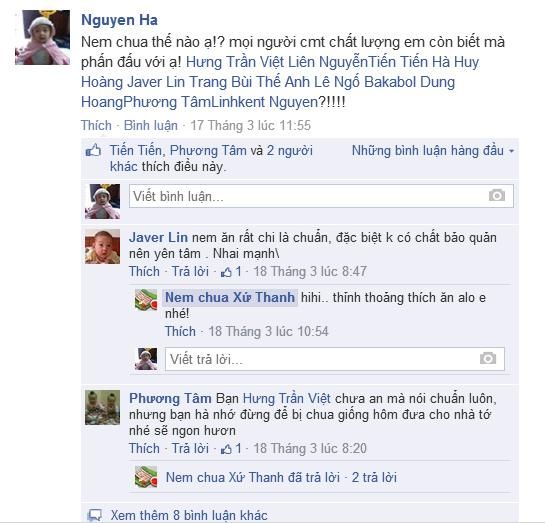
Task: Click speech bubble icon for more comments
Action: (x=95, y=515)
